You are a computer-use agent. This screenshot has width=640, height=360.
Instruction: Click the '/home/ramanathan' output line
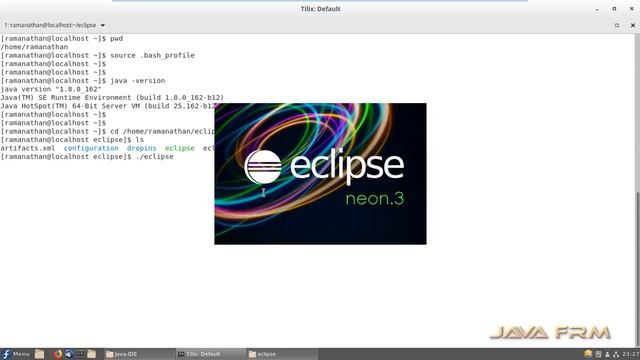tap(34, 47)
